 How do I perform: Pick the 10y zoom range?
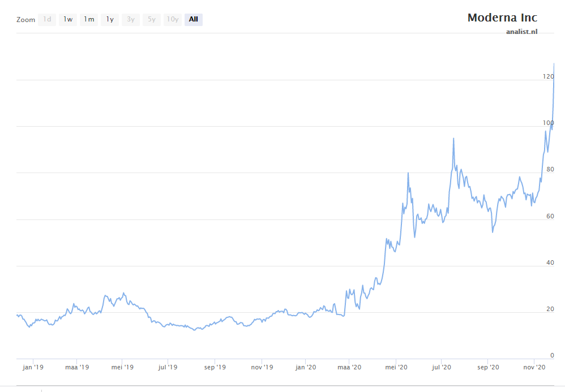[172, 19]
